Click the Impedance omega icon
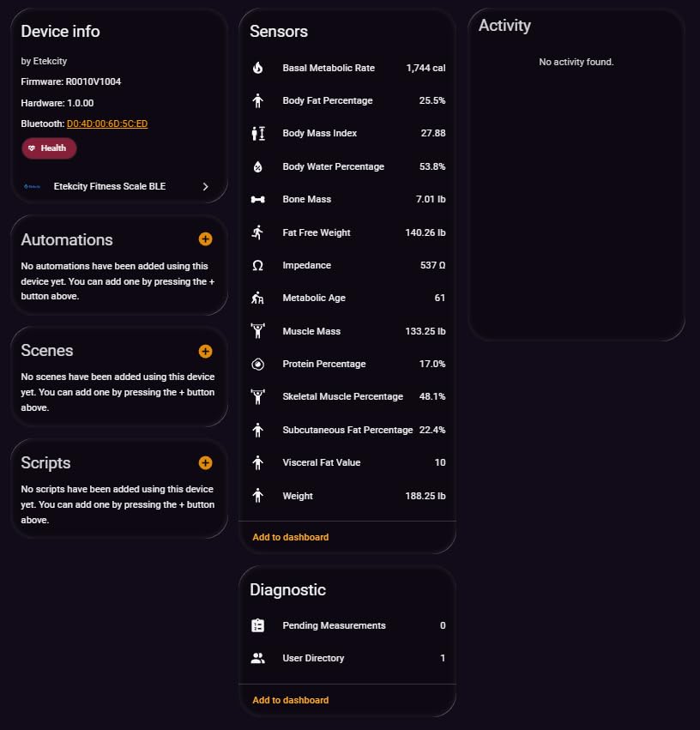This screenshot has height=730, width=700. click(257, 266)
